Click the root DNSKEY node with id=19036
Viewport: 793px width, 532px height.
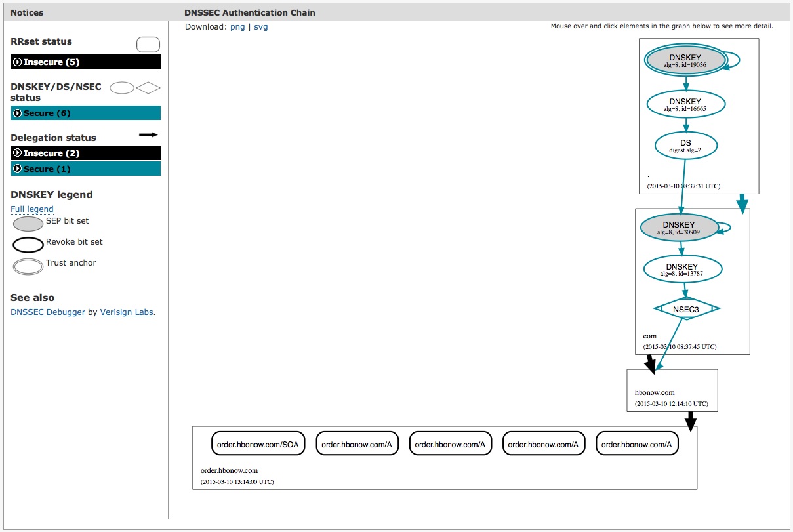tap(685, 60)
